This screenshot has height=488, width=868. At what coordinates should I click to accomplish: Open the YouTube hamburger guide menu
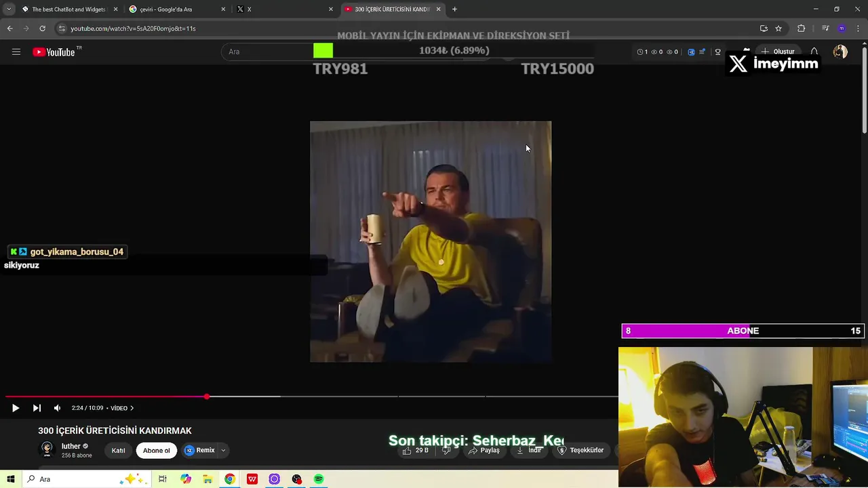[x=16, y=52]
